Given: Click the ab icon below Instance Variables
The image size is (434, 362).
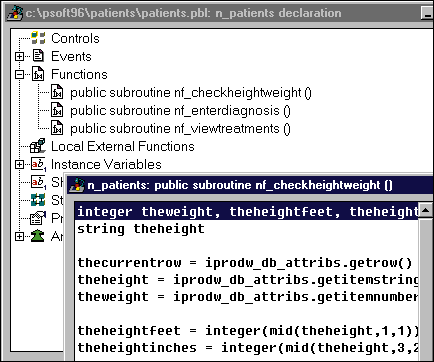Looking at the screenshot, I should point(38,182).
